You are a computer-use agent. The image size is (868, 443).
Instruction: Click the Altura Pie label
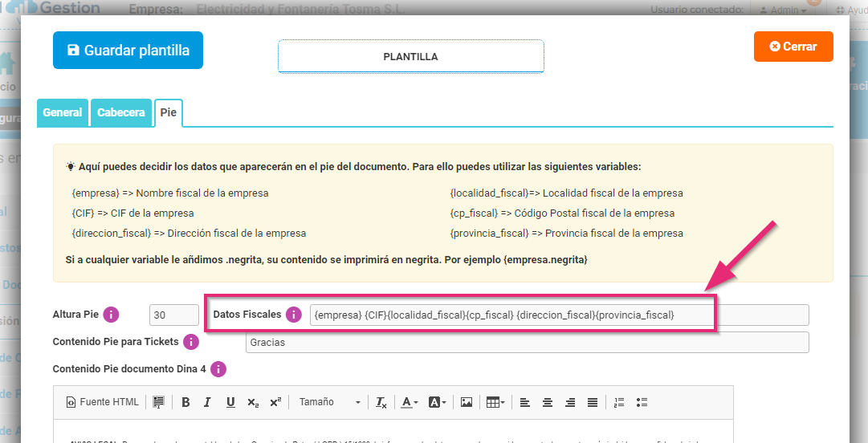(75, 314)
